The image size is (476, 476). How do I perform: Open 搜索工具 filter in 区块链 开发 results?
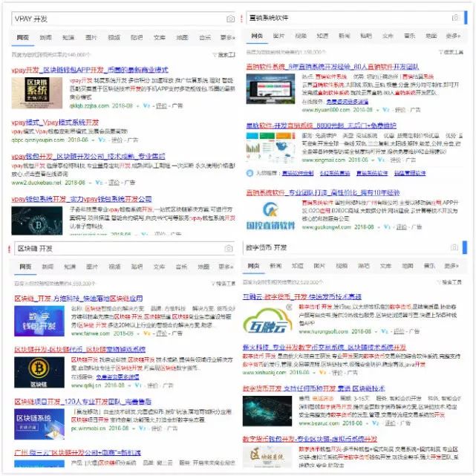[224, 284]
